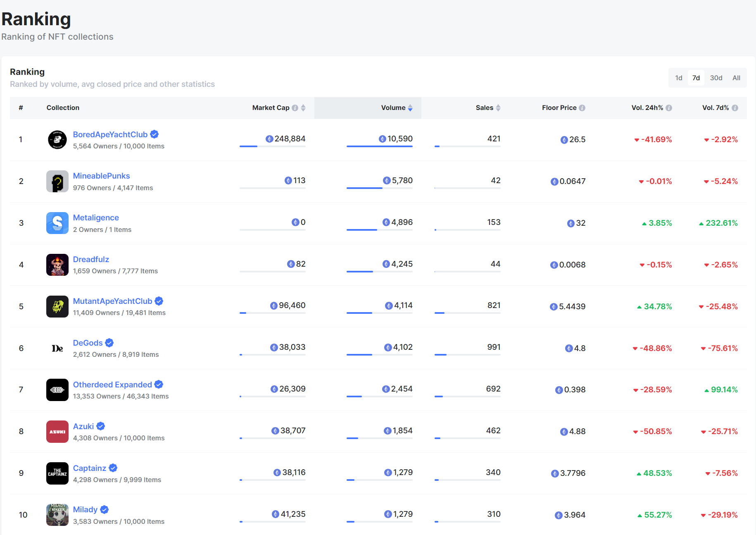This screenshot has height=535, width=756.
Task: Click the DeGods volume progress bar
Action: [379, 355]
